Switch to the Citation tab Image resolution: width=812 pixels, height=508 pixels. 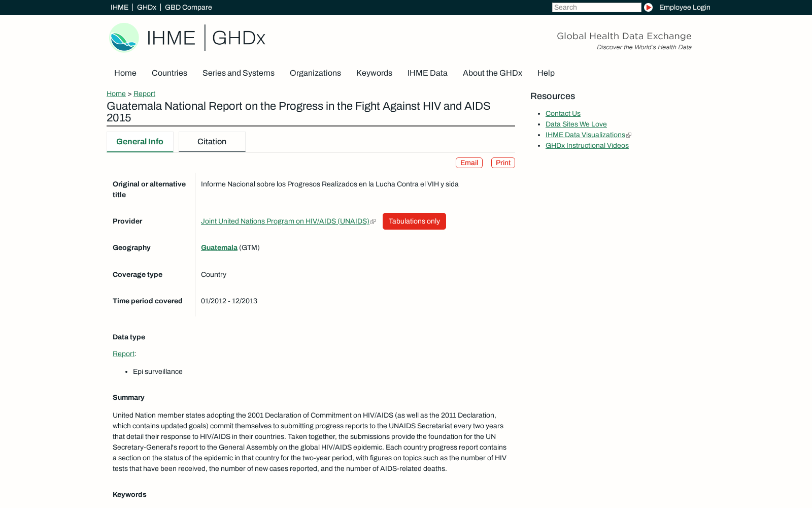(x=212, y=142)
